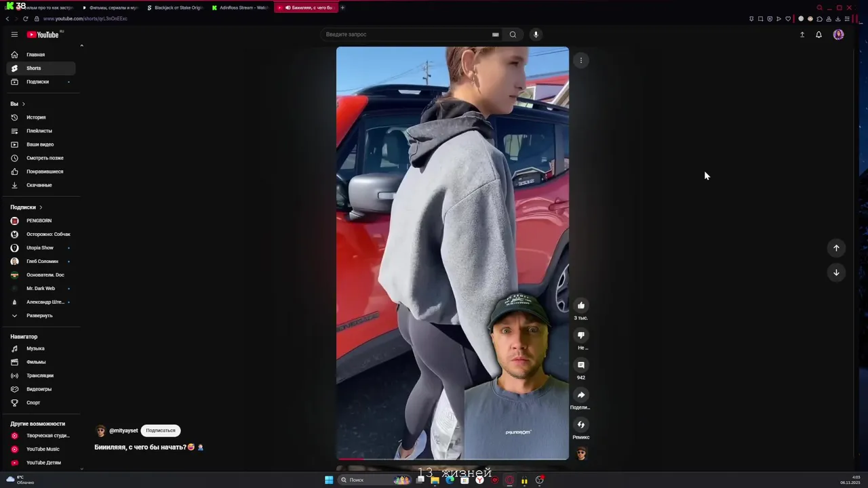Open the create/upload button
Image resolution: width=868 pixels, height=488 pixels.
(x=802, y=35)
